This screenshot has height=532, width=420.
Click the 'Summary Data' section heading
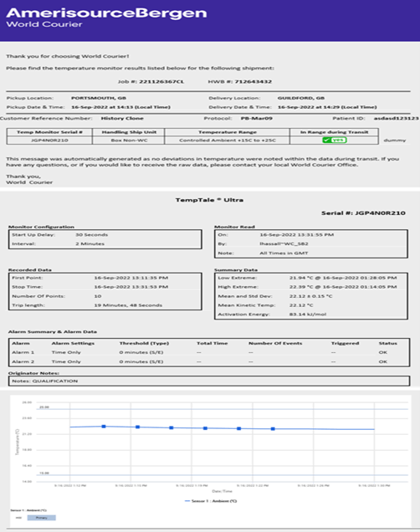[x=236, y=269]
